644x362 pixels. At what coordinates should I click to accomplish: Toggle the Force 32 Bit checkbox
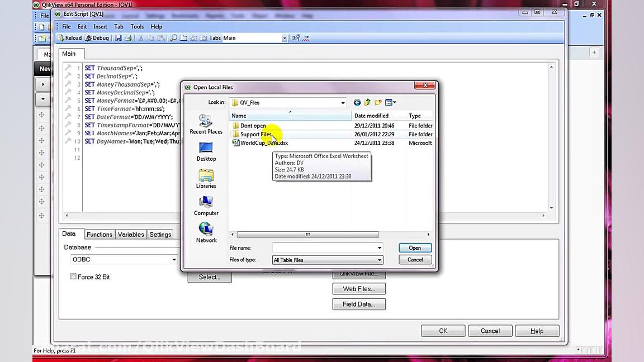(x=73, y=277)
